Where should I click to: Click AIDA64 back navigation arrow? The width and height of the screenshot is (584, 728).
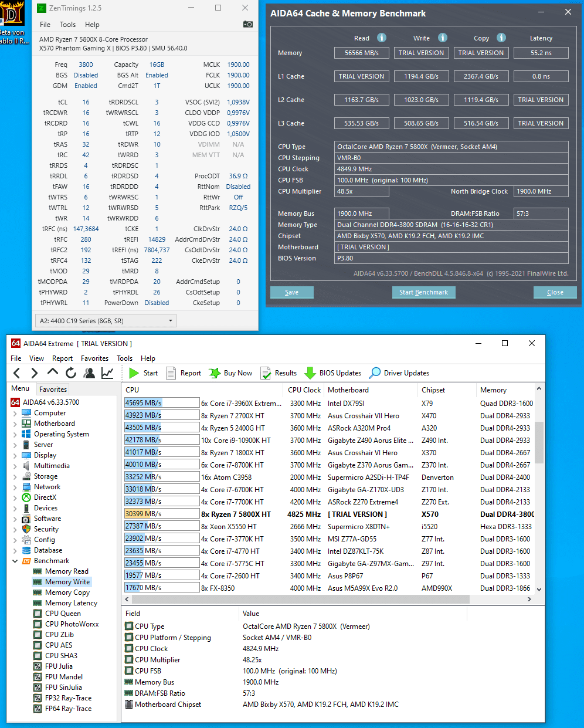click(x=16, y=373)
